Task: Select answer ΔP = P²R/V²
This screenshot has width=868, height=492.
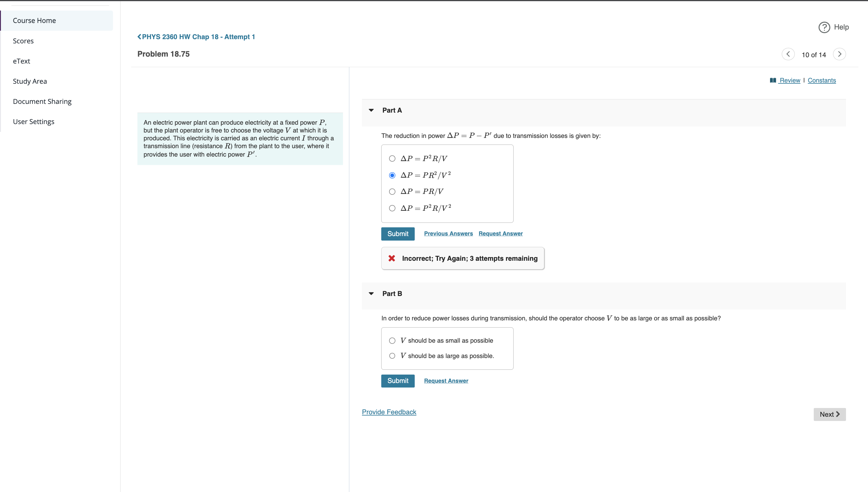Action: tap(392, 208)
